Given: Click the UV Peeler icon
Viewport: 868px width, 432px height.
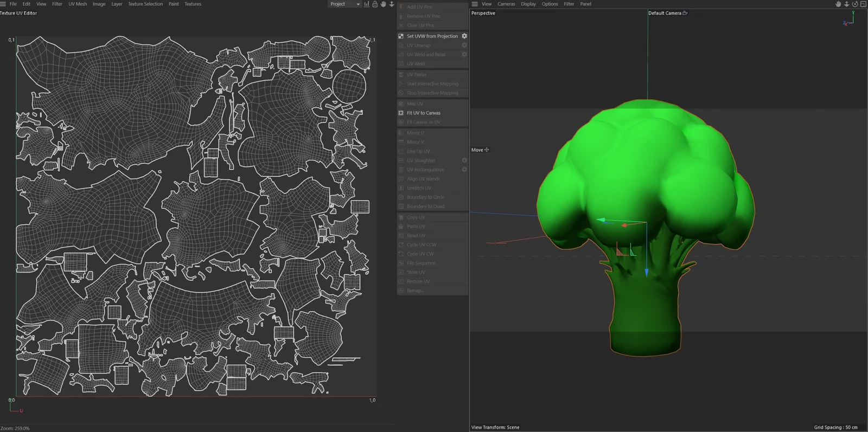Looking at the screenshot, I should (x=401, y=75).
